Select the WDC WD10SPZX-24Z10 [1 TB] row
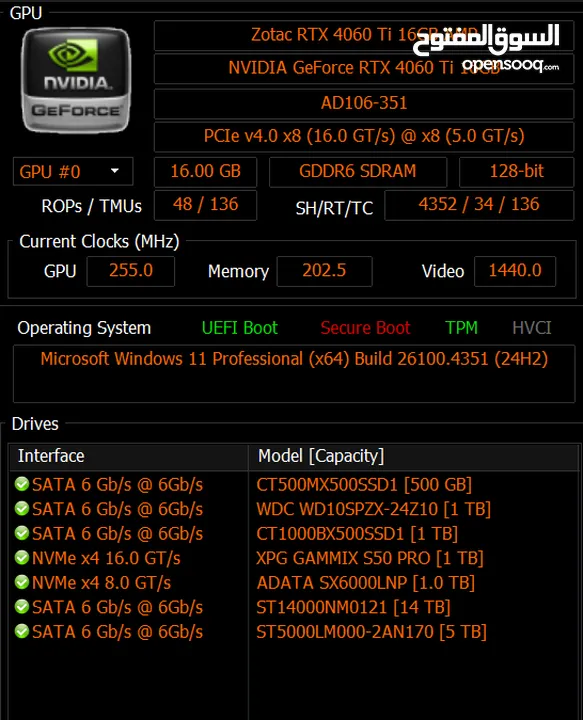 click(294, 509)
